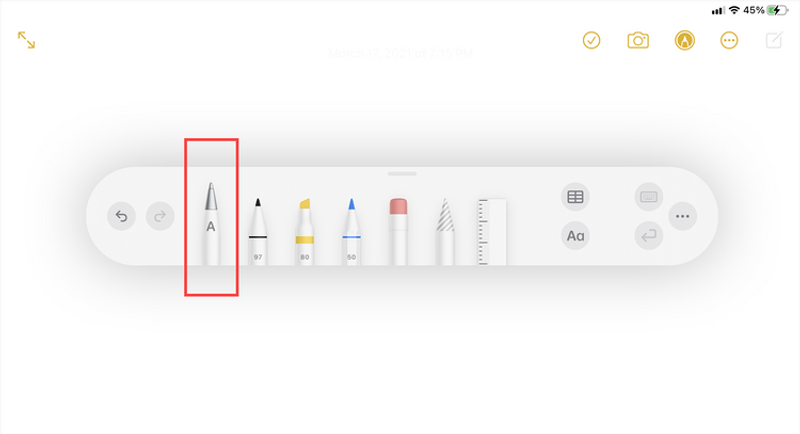Select the Scribble handwriting pen tool
Screen dimensions: 800x434
(211, 223)
